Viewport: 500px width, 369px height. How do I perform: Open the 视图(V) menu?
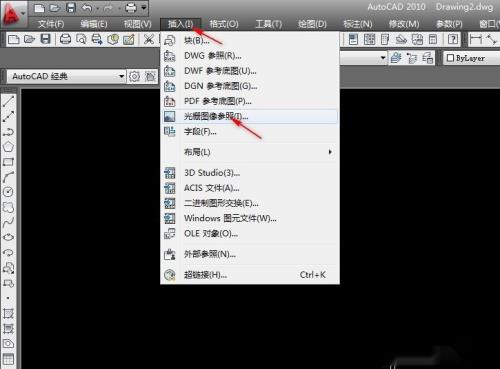[137, 24]
